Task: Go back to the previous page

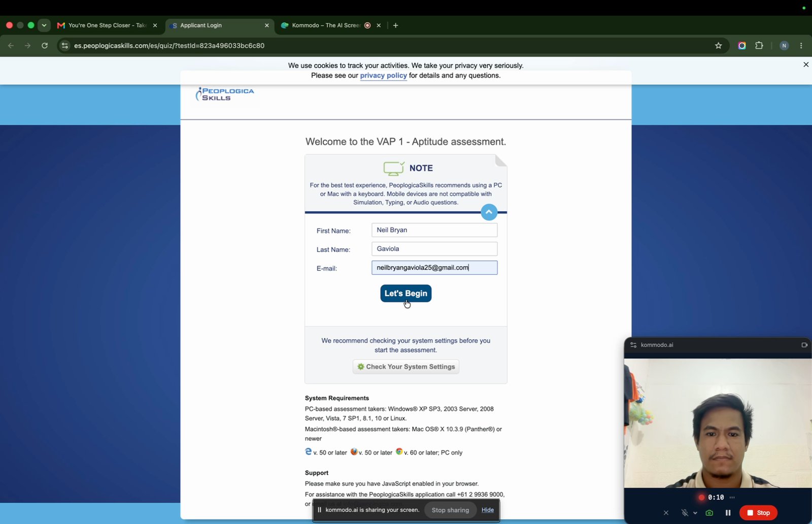Action: (x=11, y=46)
